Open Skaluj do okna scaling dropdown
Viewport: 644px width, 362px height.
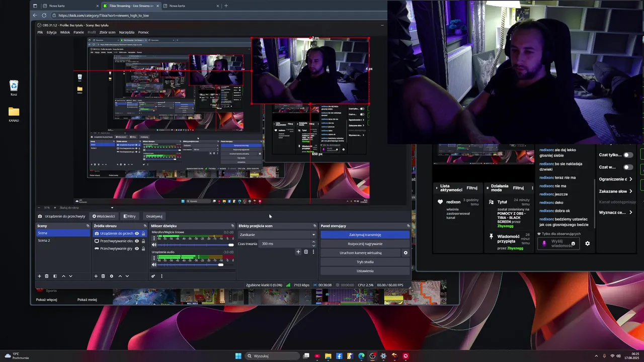tap(86, 208)
